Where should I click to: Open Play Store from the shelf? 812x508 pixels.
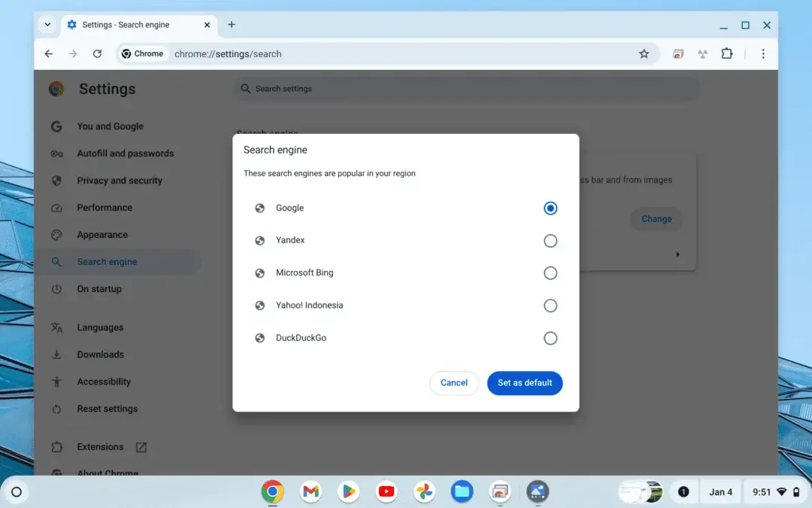[x=349, y=491]
